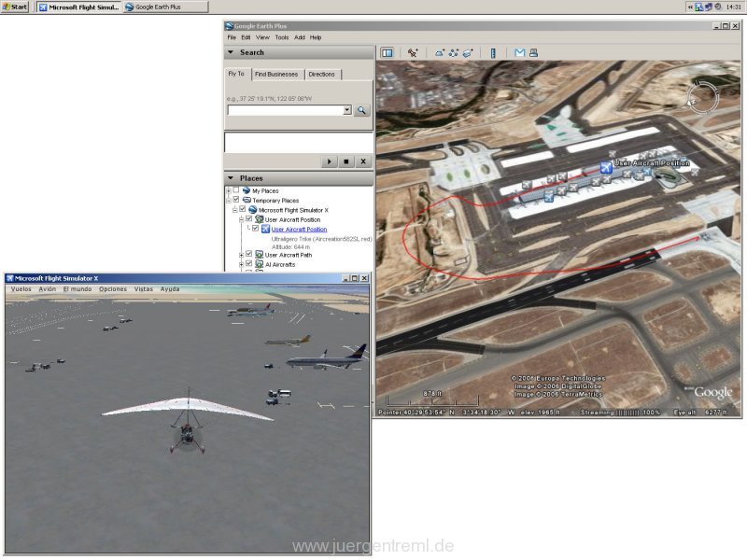The height and width of the screenshot is (560, 747).
Task: Click the Flight Simulator X title bar icon
Action: coord(9,278)
